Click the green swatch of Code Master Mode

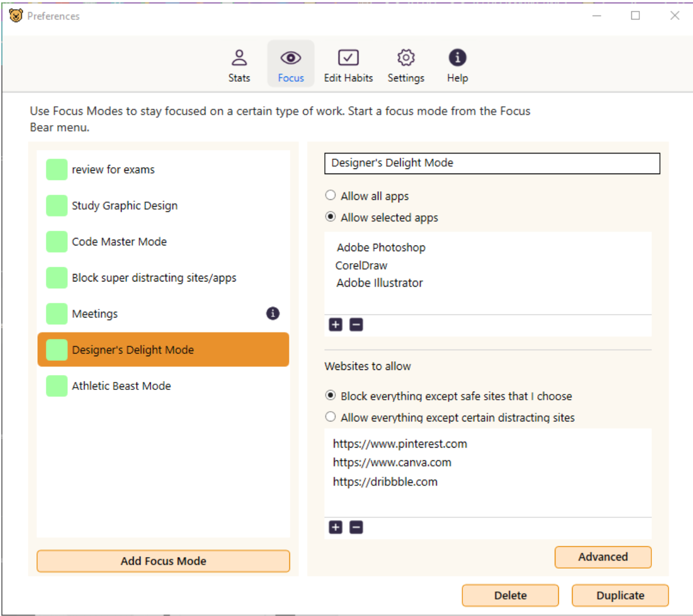(x=57, y=241)
